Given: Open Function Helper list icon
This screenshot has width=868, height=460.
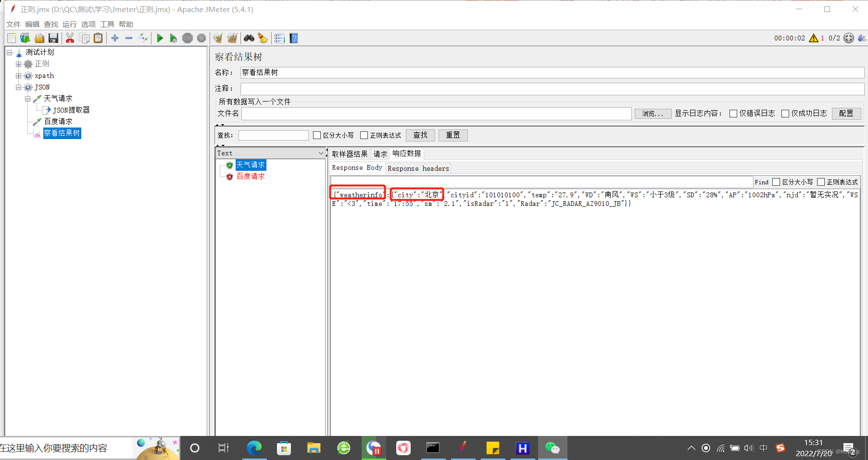Looking at the screenshot, I should click(279, 38).
